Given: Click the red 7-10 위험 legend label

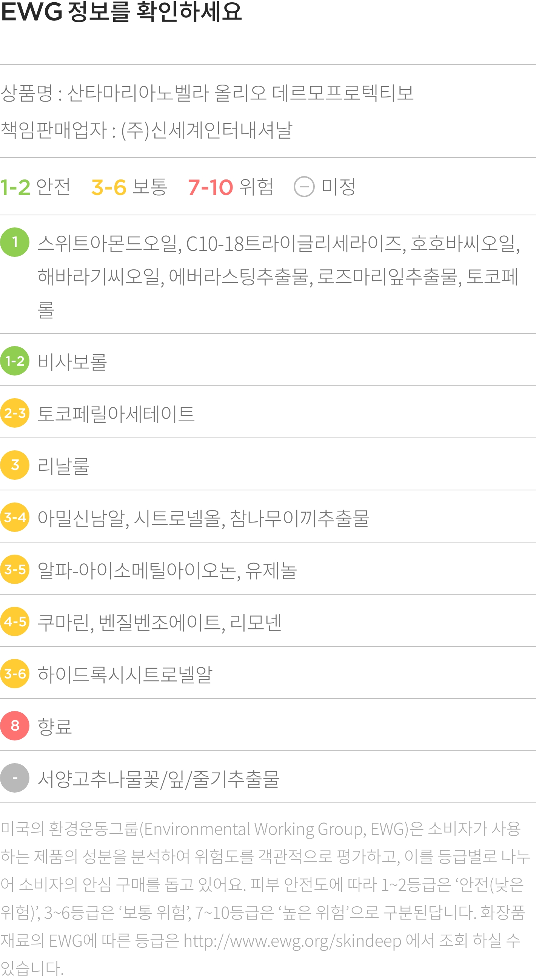Looking at the screenshot, I should (231, 187).
